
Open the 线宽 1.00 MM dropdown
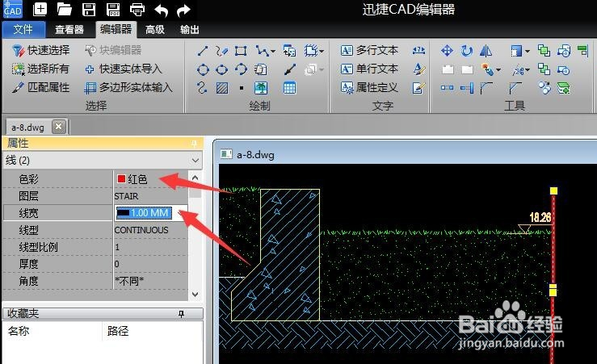[x=180, y=213]
